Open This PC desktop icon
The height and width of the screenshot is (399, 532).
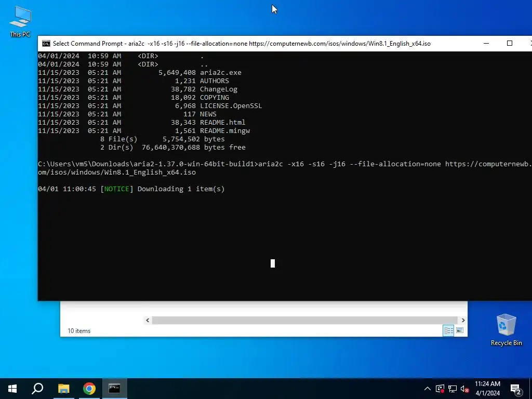tap(20, 22)
